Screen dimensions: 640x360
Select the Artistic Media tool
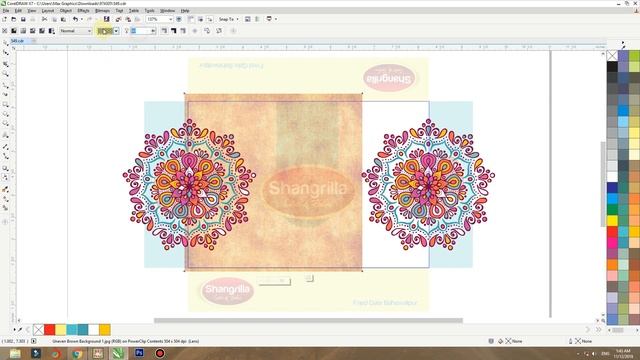(5, 94)
